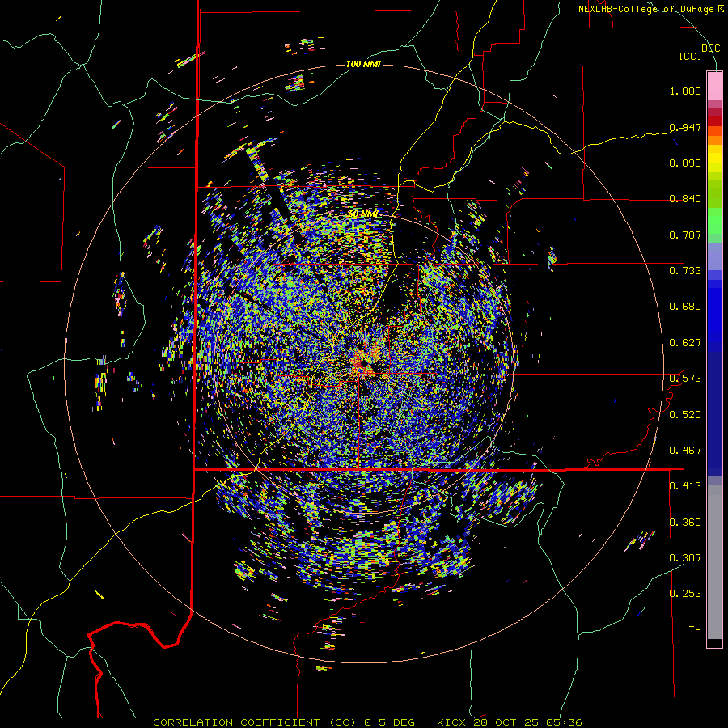Click the 50 NMI range ring label
Screen dimensions: 728x728
pos(363,214)
